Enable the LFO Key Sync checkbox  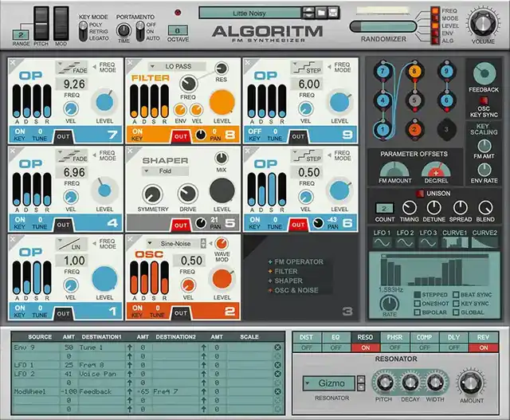(x=456, y=304)
